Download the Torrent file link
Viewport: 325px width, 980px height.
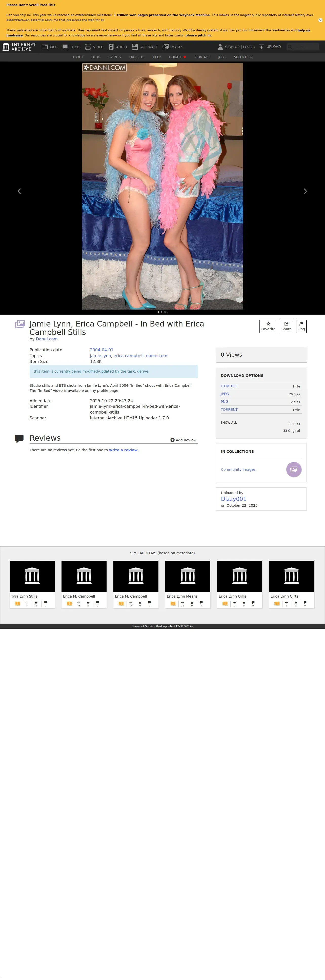pyautogui.click(x=229, y=409)
